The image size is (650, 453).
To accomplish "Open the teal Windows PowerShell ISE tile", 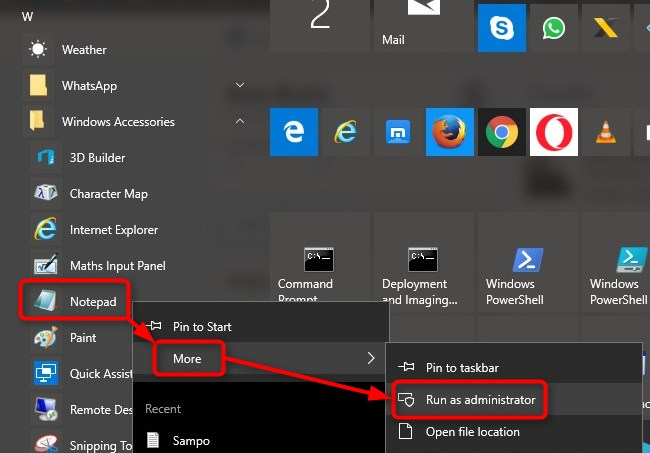I will pos(616,262).
